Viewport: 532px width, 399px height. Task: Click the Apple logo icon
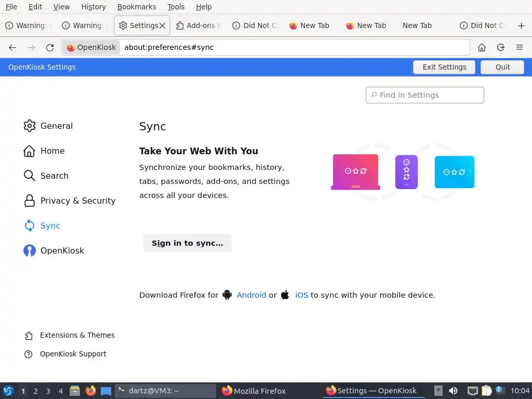pos(285,295)
